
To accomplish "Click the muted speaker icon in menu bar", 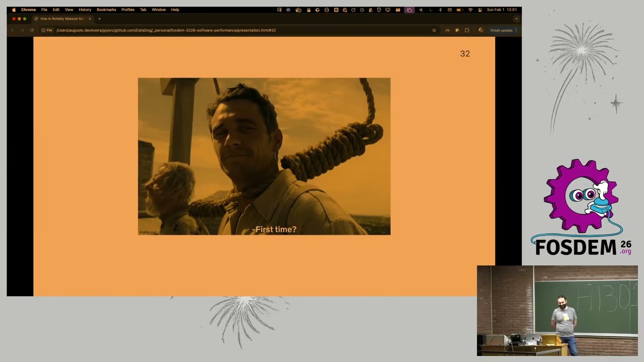I will tap(421, 10).
